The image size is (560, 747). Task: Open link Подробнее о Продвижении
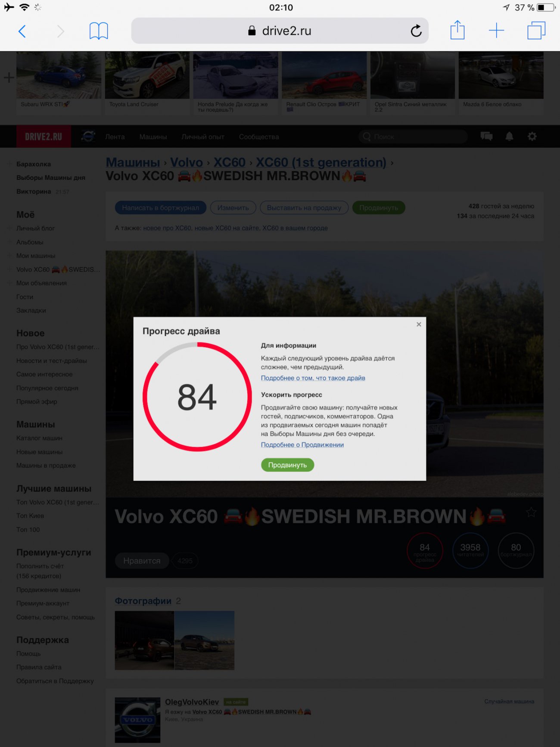click(302, 445)
